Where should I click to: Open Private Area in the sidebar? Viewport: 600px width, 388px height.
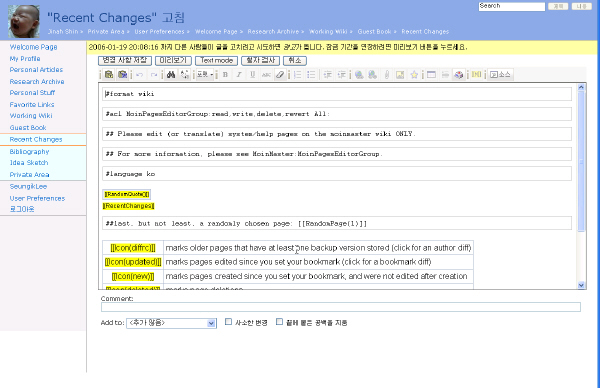(29, 174)
